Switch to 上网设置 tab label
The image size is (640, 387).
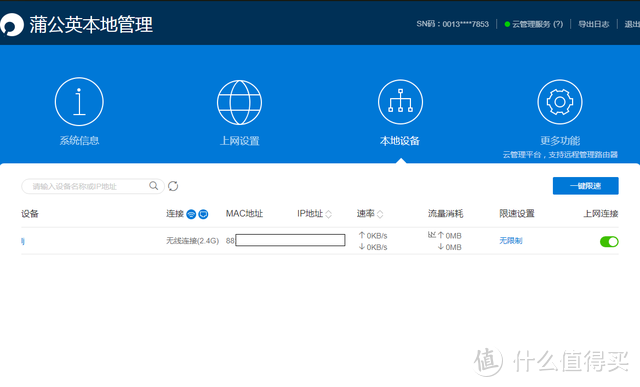240,141
